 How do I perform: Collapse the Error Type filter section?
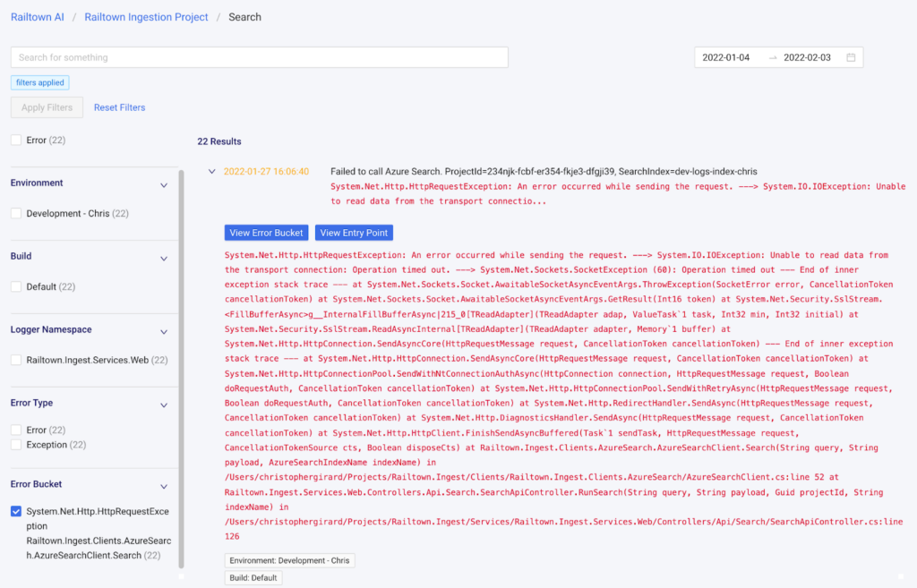click(164, 405)
